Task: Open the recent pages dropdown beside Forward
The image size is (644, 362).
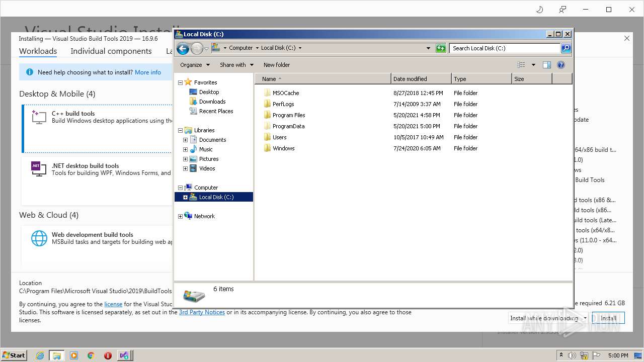Action: (206, 48)
